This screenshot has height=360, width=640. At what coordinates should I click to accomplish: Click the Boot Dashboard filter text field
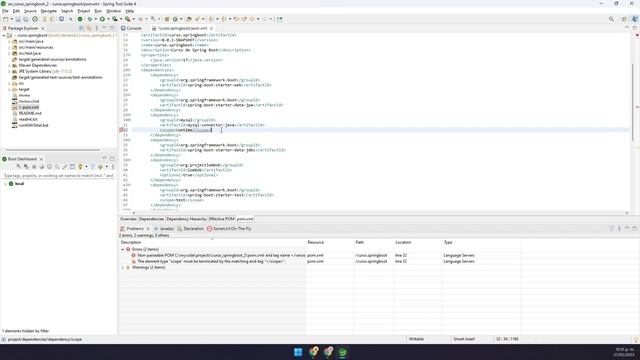58,176
